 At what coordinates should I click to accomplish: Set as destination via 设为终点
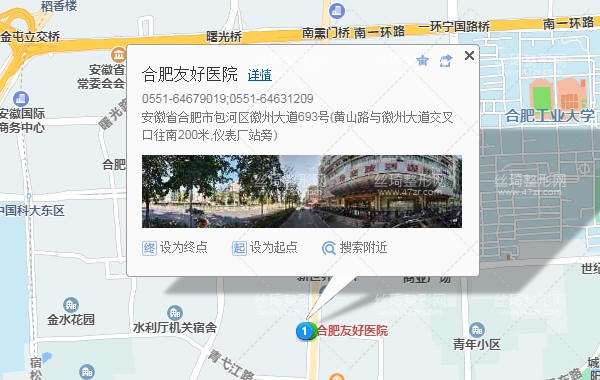point(184,248)
